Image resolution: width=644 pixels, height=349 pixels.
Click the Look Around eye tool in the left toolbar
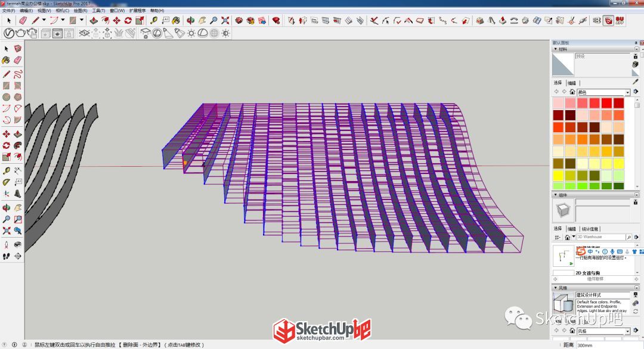coord(18,245)
